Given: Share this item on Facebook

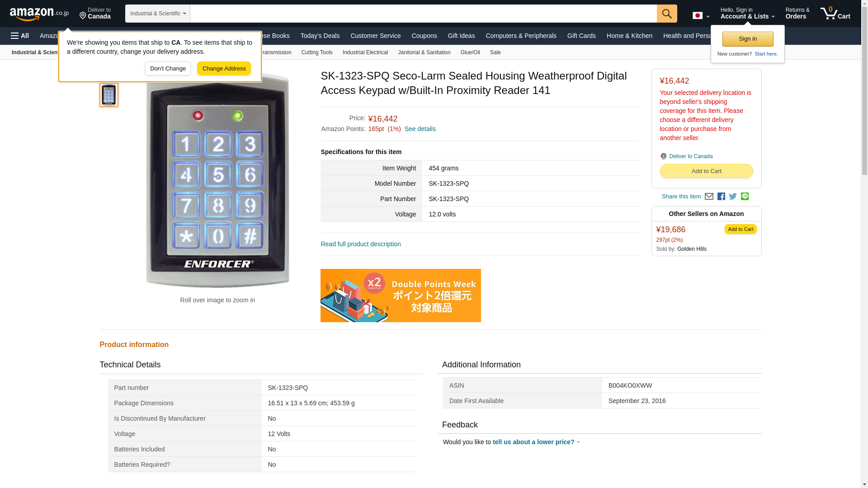Looking at the screenshot, I should click(721, 197).
